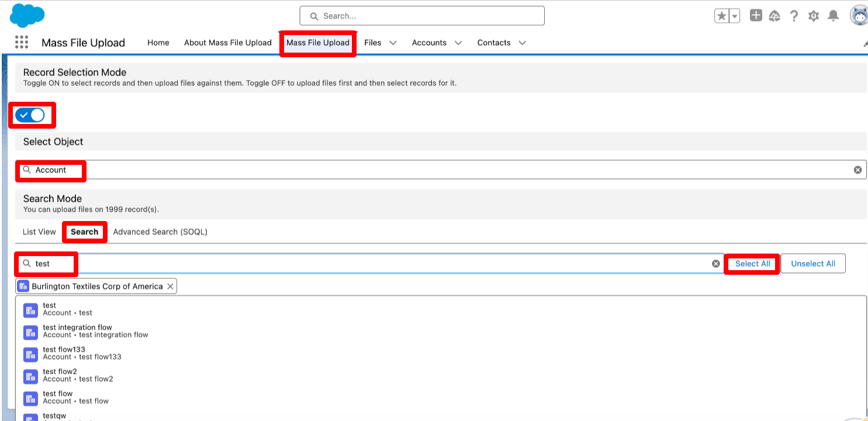
Task: Expand the Files tab dropdown chevron
Action: (393, 43)
